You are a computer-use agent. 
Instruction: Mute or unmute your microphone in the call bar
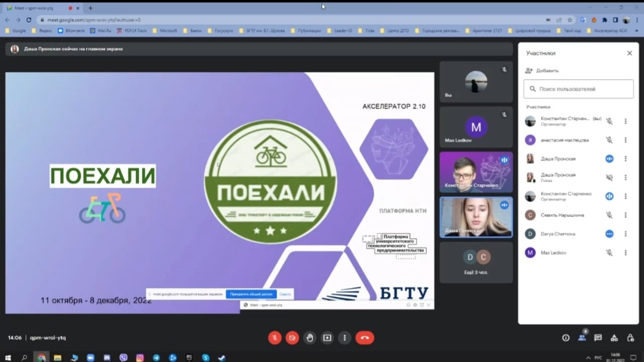pyautogui.click(x=275, y=338)
